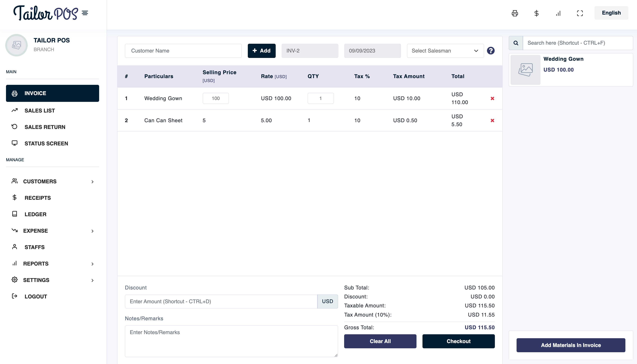Viewport: 637px width, 364px height.
Task: Click the blue help question mark icon
Action: click(x=490, y=51)
